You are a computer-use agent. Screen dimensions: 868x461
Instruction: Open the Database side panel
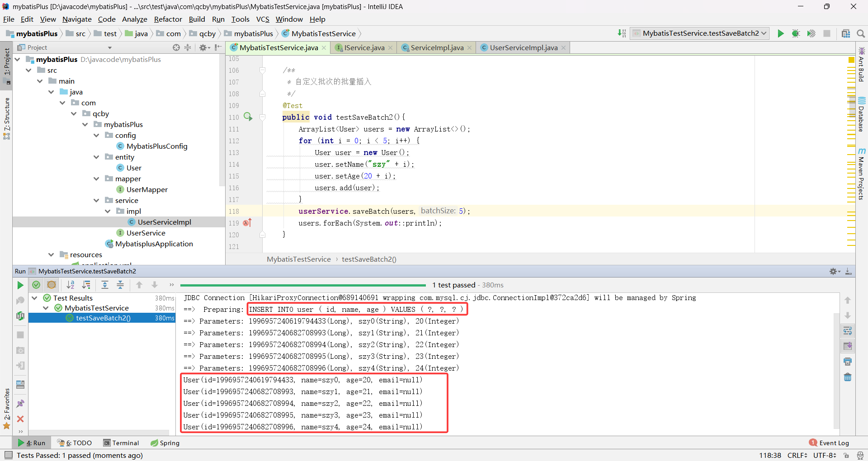[x=862, y=115]
